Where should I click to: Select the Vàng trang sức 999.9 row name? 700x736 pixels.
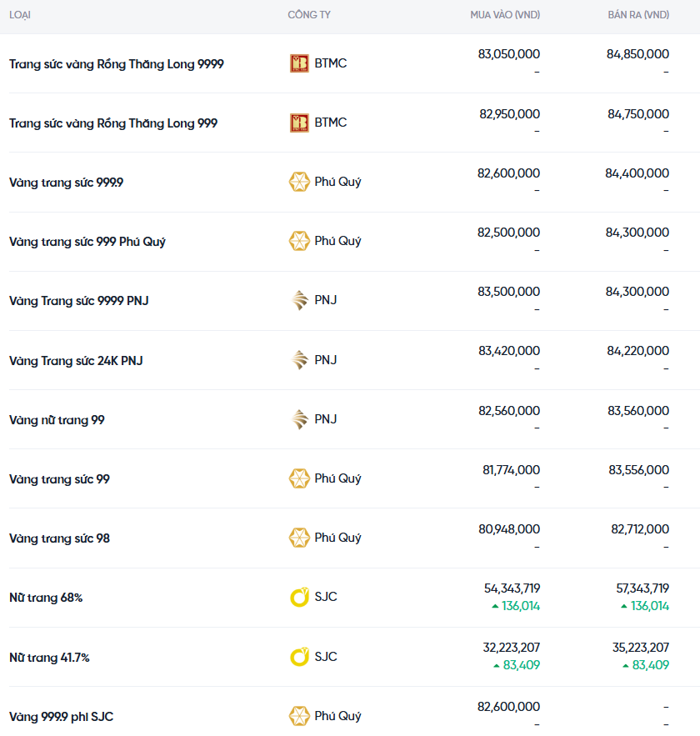(66, 183)
